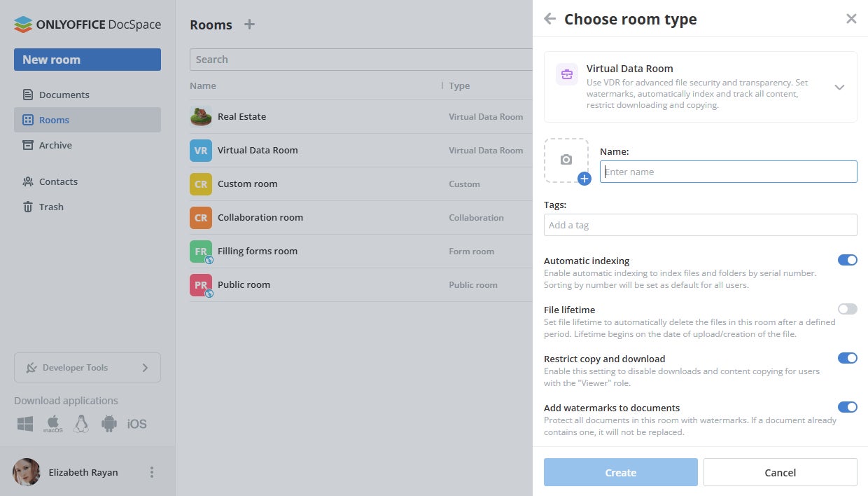Go to Archive in the sidebar

point(55,145)
